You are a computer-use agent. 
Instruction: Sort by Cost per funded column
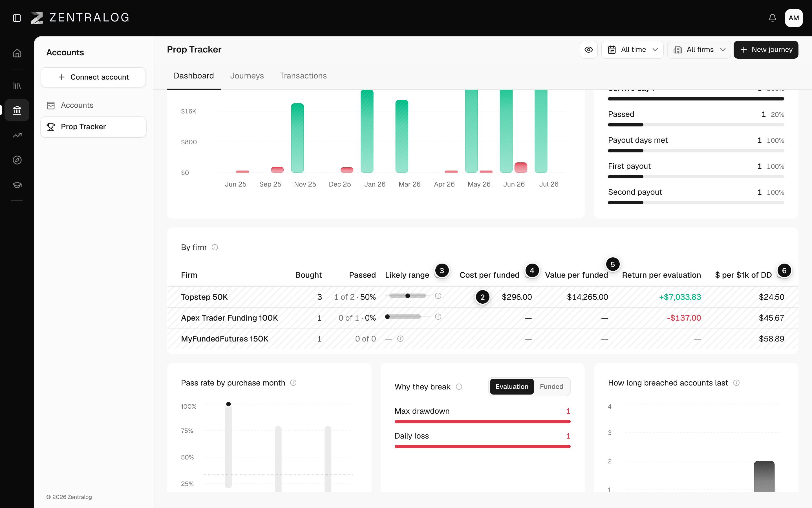tap(489, 275)
